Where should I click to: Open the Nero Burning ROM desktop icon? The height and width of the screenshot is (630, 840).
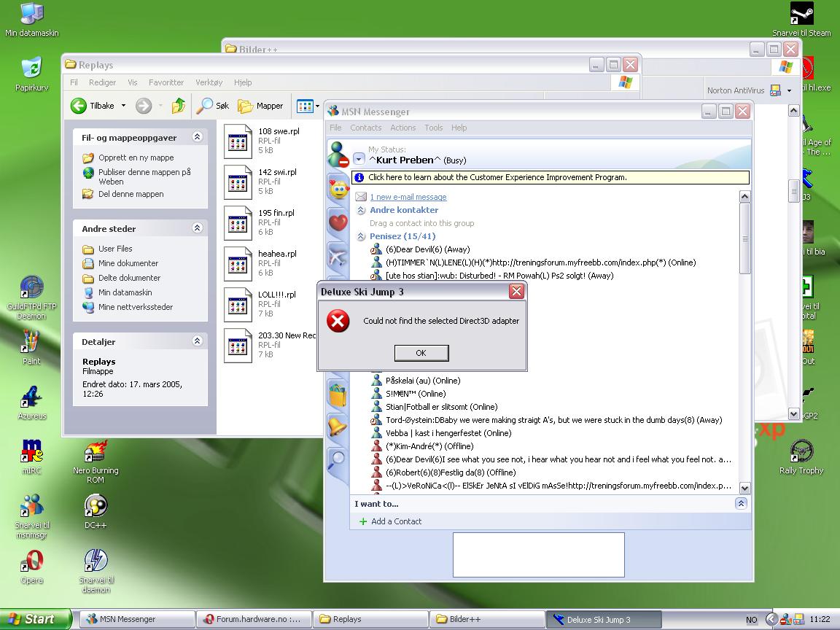[96, 462]
